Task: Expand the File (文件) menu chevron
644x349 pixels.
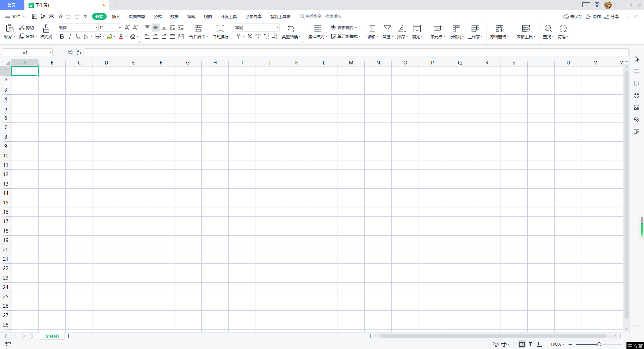Action: [x=24, y=16]
